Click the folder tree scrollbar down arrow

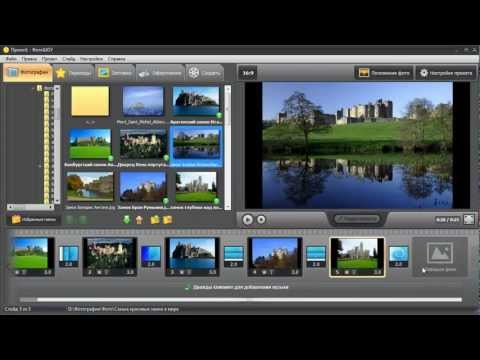[x=57, y=201]
